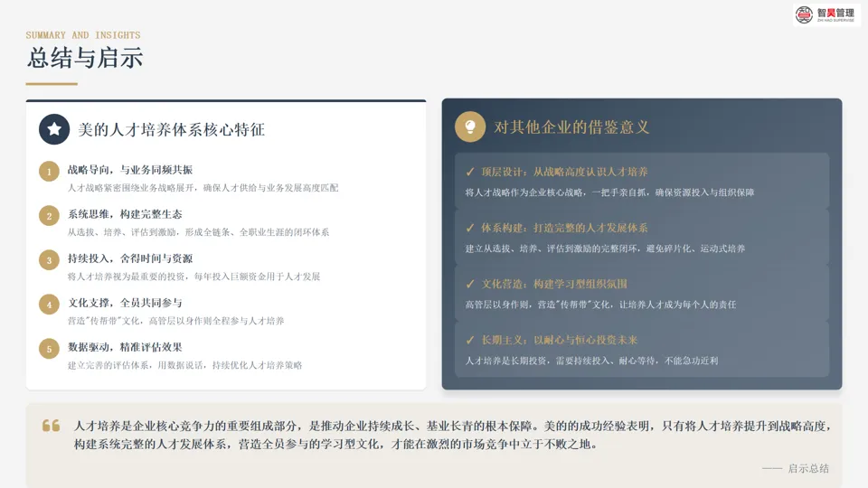Image resolution: width=868 pixels, height=488 pixels.
Task: Click the description starting 建立完善的评估体系
Action: (184, 365)
